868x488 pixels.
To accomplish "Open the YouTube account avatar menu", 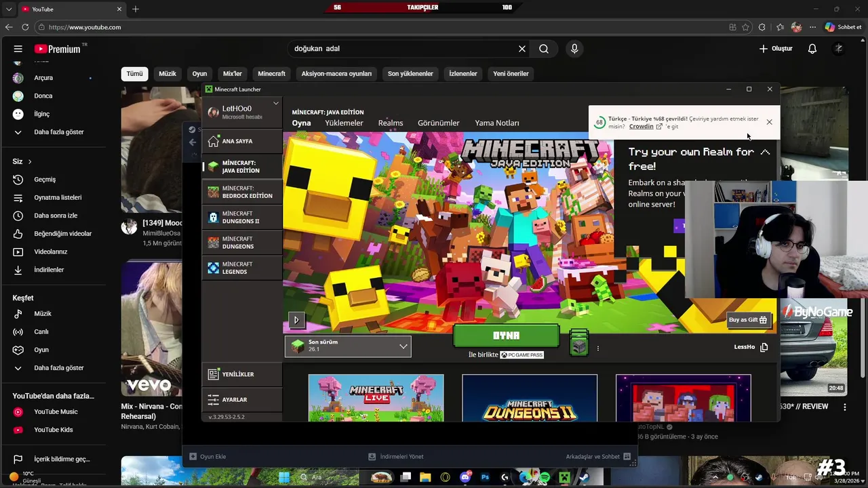I will 839,49.
